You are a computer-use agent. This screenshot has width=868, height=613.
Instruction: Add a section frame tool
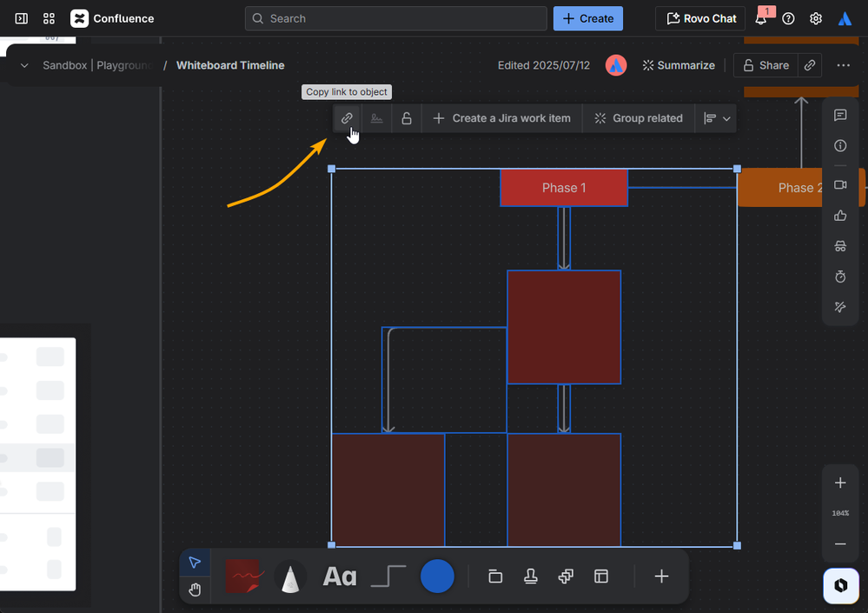click(495, 576)
